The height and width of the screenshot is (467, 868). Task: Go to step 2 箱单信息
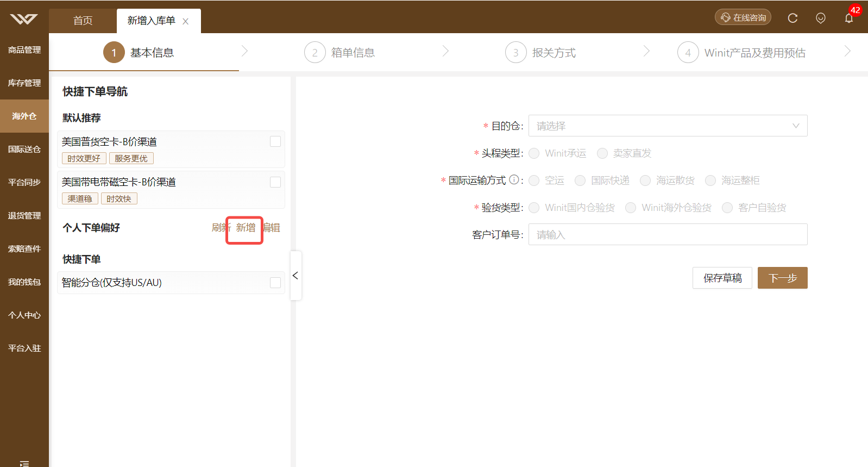click(x=340, y=52)
